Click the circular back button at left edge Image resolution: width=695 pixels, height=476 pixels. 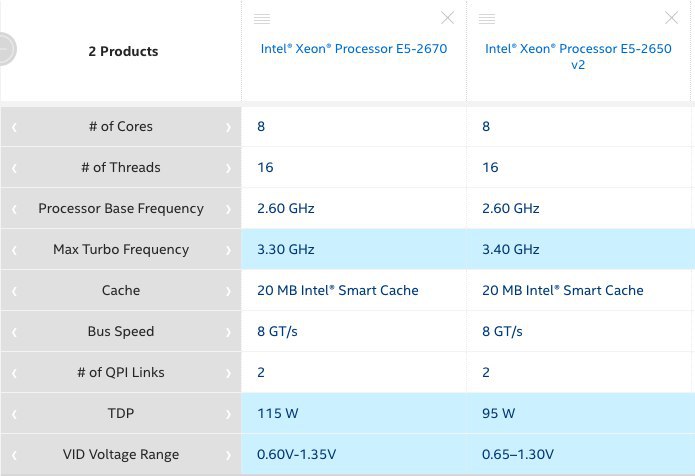click(6, 49)
